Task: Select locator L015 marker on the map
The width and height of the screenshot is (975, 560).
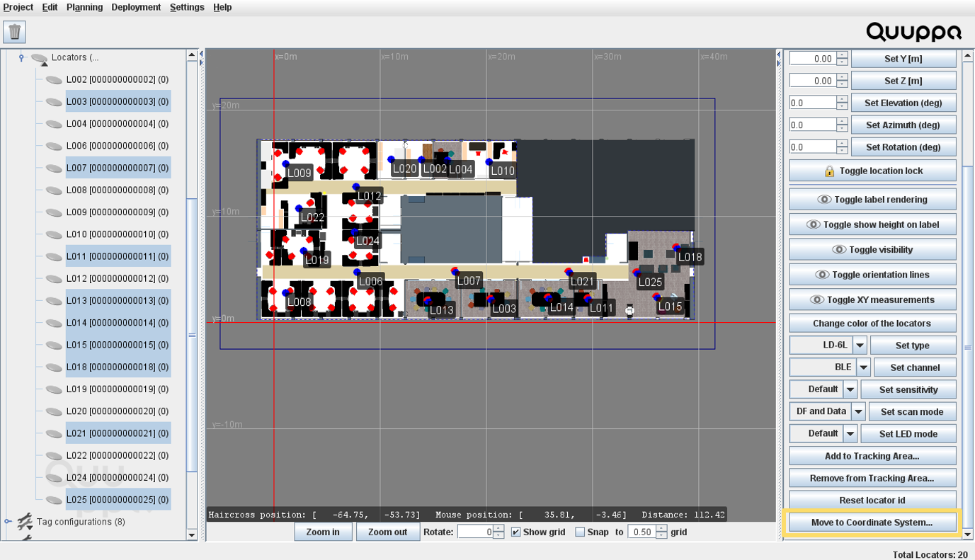Action: [657, 297]
